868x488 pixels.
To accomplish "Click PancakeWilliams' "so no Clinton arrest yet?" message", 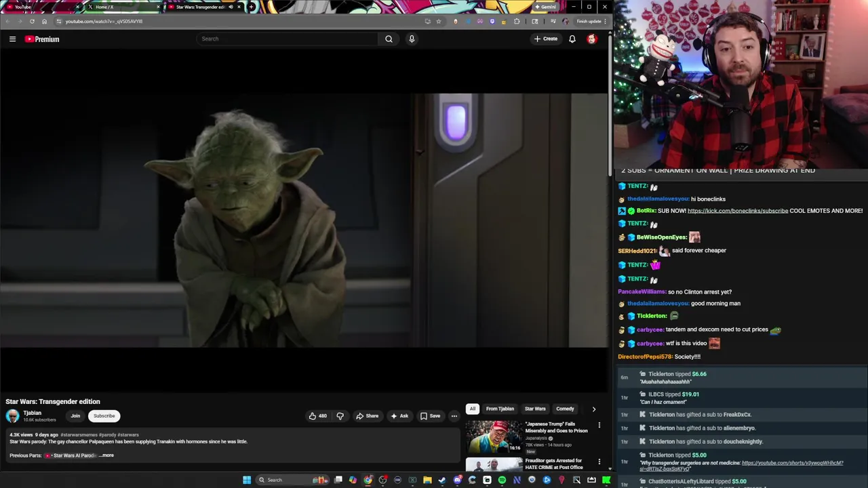I will pyautogui.click(x=700, y=292).
